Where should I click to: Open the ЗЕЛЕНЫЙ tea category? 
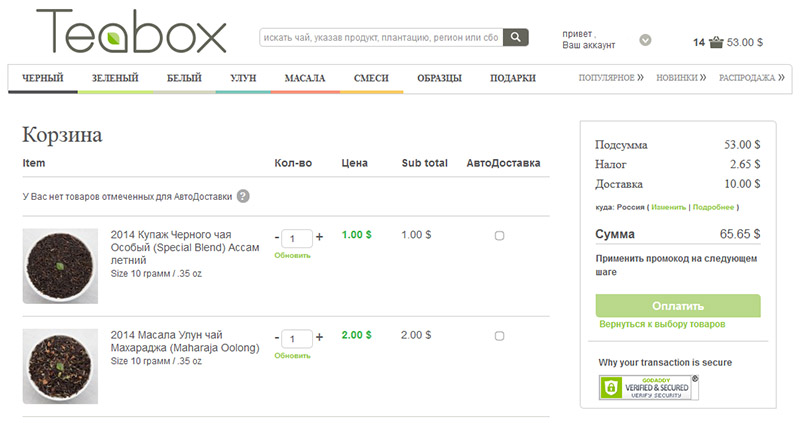click(x=115, y=78)
